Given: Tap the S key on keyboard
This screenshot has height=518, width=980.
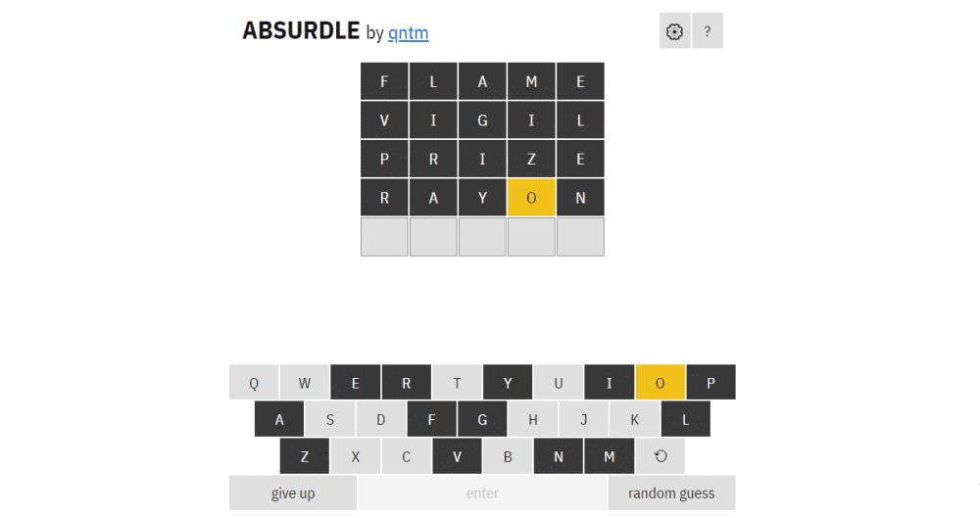Looking at the screenshot, I should tap(330, 419).
